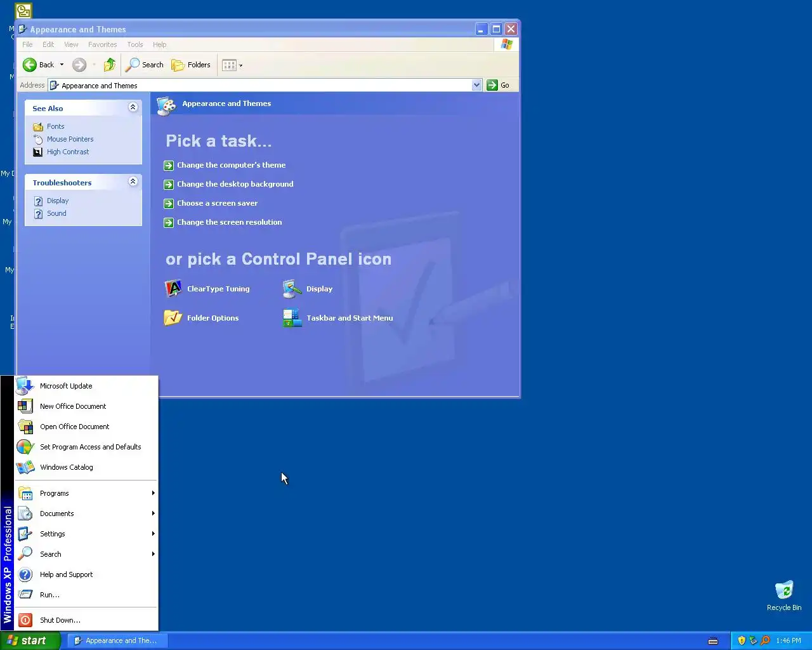Click the on-screen keyboard taskbar icon
This screenshot has width=812, height=650.
[x=713, y=641]
